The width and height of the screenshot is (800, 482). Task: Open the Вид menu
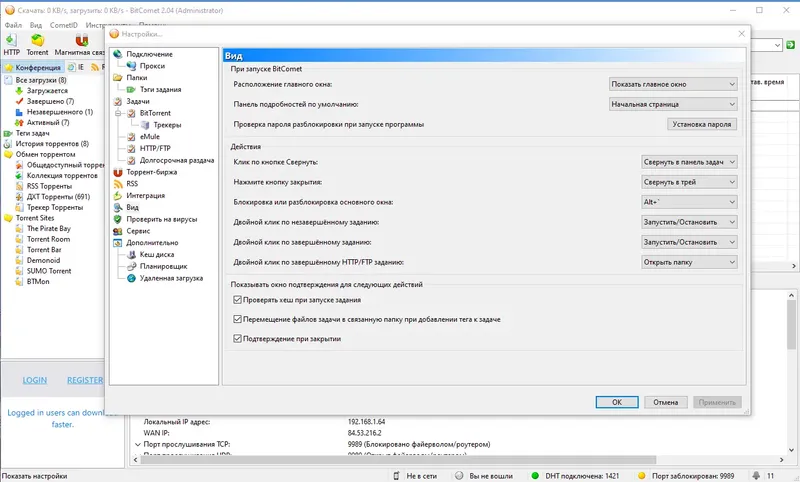point(36,25)
